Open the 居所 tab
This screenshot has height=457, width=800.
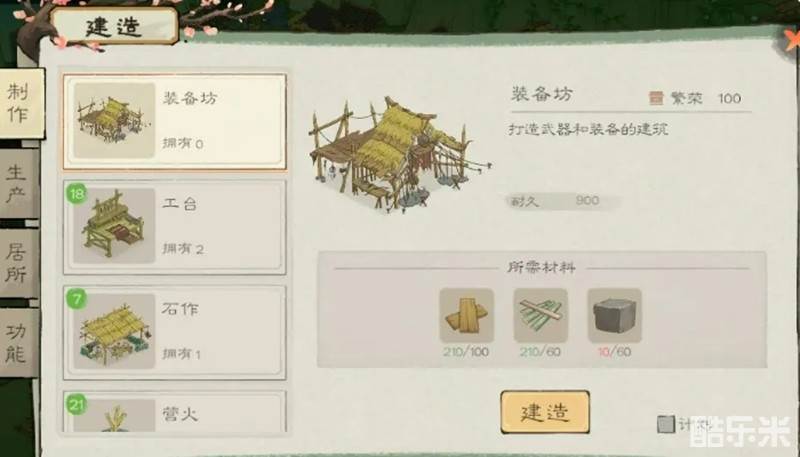(18, 263)
